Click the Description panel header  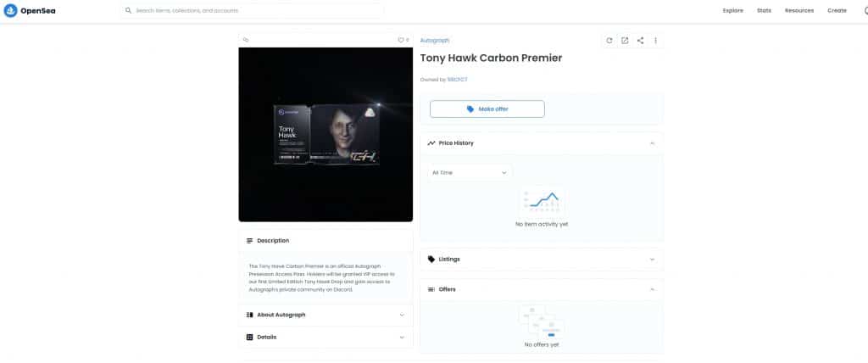pos(325,241)
